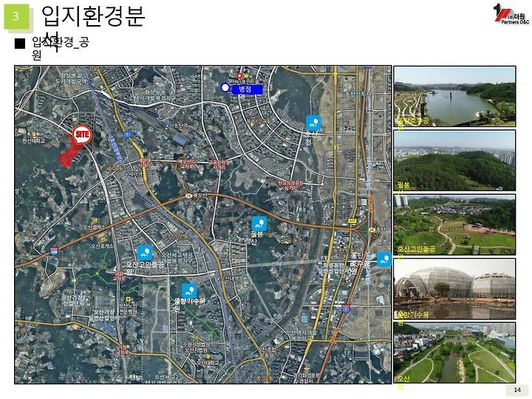Open the 물향기수목원 greenhouse photo thumbnail

point(454,289)
